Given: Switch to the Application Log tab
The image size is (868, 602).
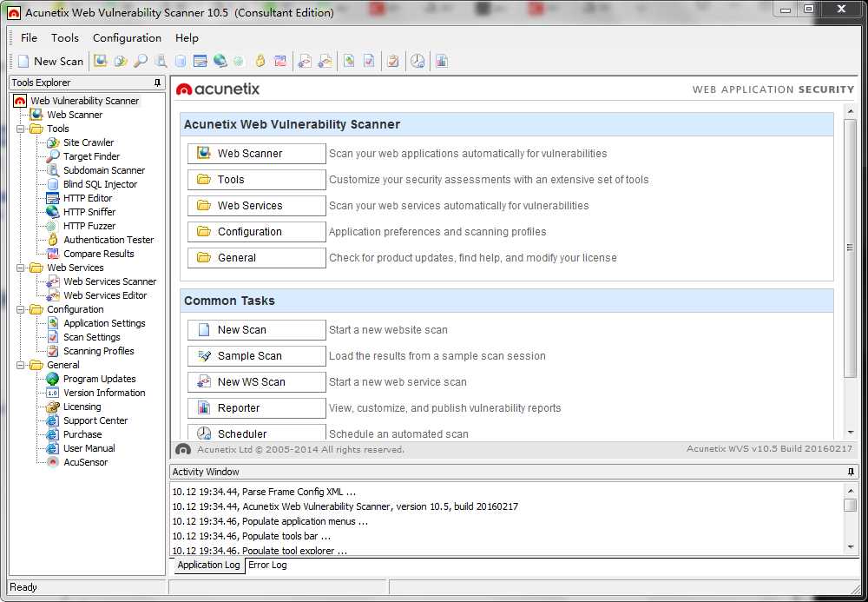Looking at the screenshot, I should (208, 565).
